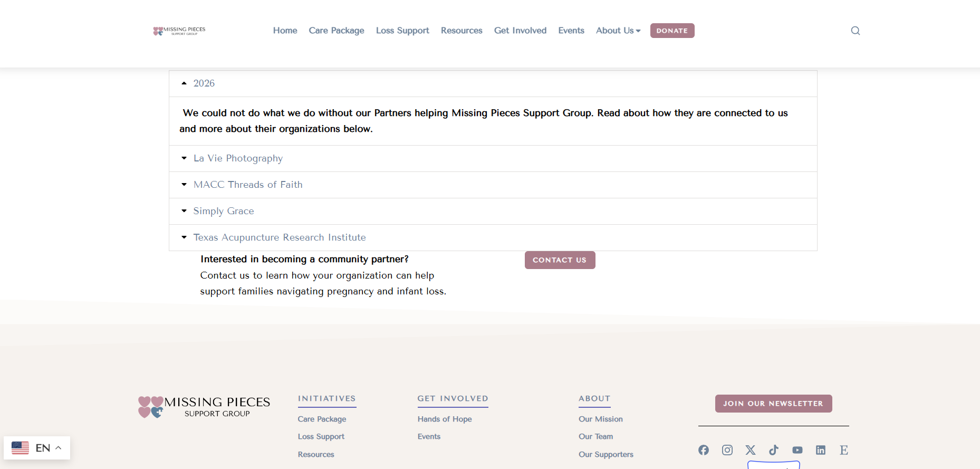Open the About Us dropdown menu
Image resolution: width=980 pixels, height=469 pixels.
(x=618, y=31)
